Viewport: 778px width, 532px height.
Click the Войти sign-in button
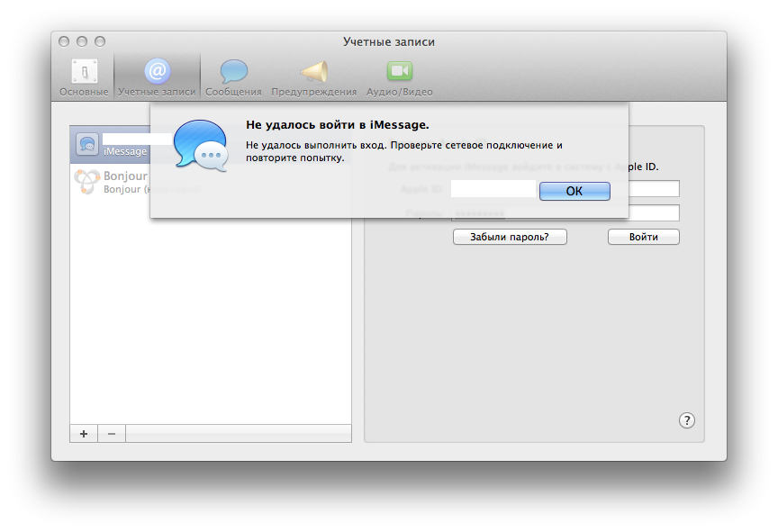644,237
